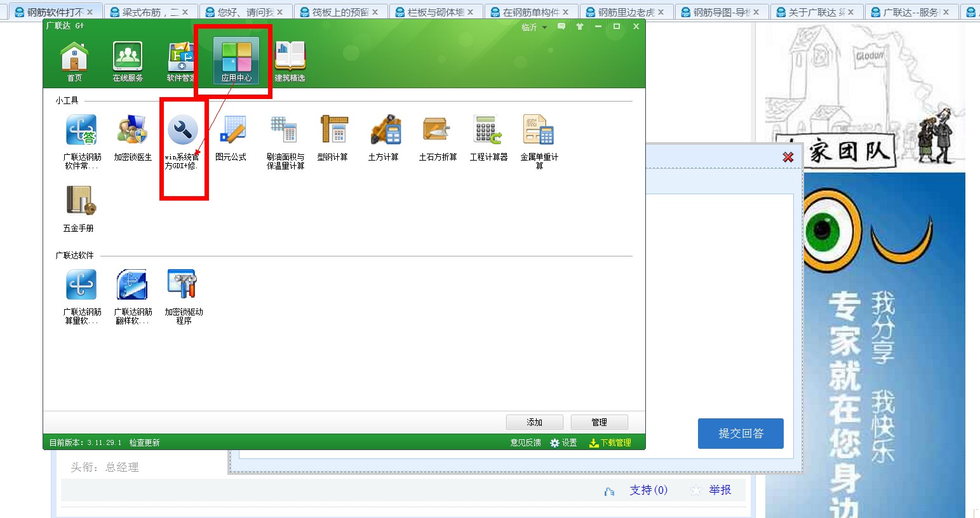Click the 目前版本: 3.11.29.1 text
This screenshot has width=980, height=518.
85,442
